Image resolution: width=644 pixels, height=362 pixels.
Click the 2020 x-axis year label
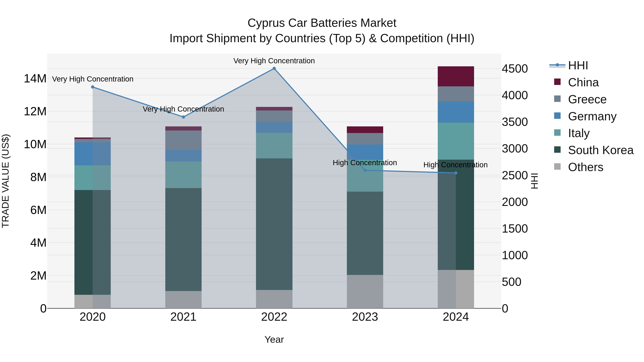(x=92, y=317)
